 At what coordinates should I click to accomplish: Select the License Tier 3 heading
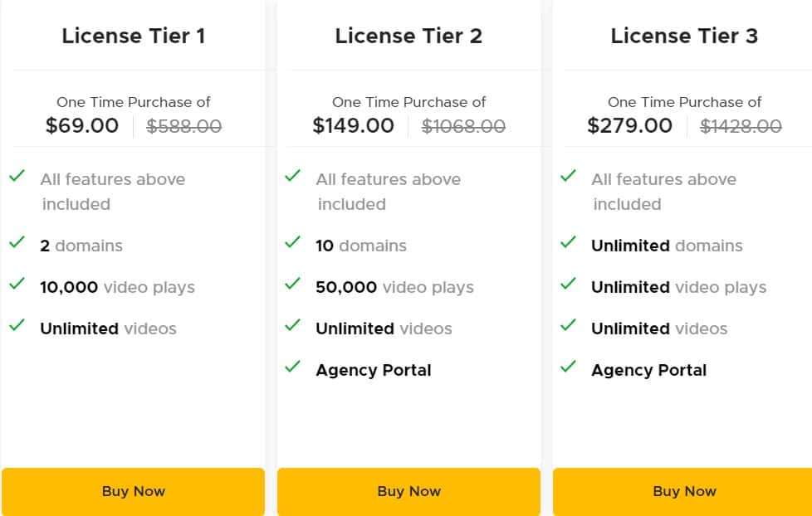pyautogui.click(x=684, y=36)
